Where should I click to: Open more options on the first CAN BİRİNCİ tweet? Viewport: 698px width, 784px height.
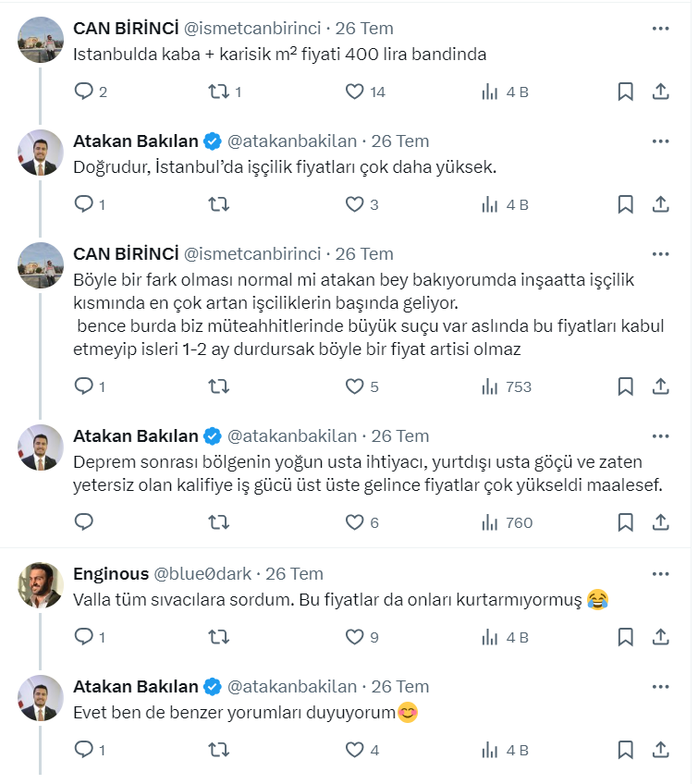(660, 29)
